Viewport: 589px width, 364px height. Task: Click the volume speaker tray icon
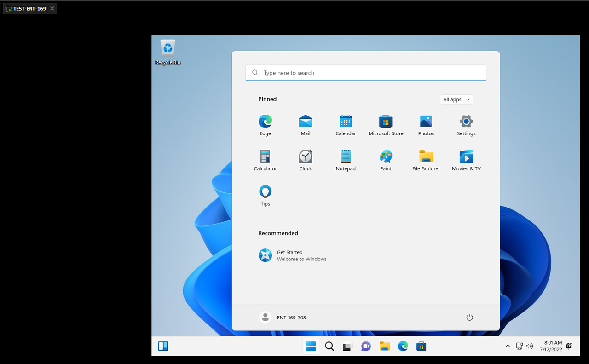click(x=529, y=346)
